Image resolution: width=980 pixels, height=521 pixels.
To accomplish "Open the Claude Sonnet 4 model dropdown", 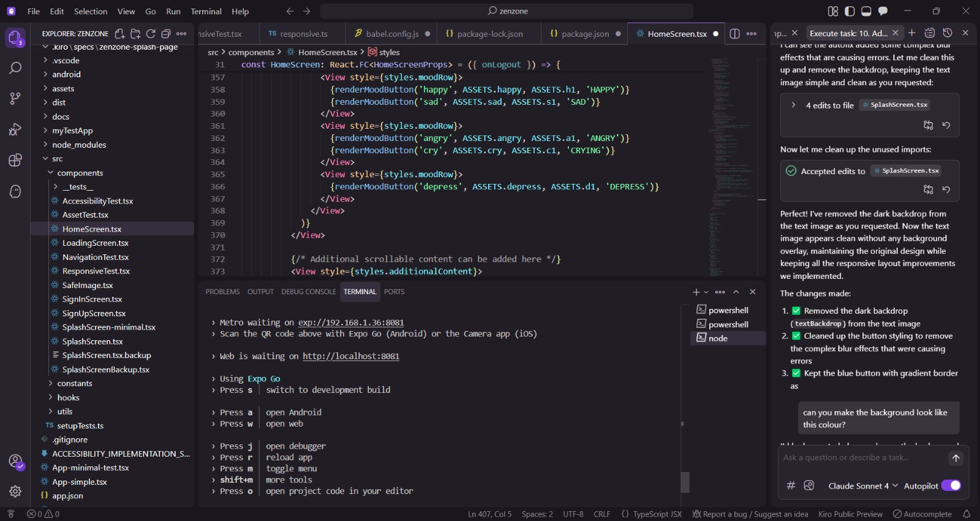I will (x=862, y=486).
